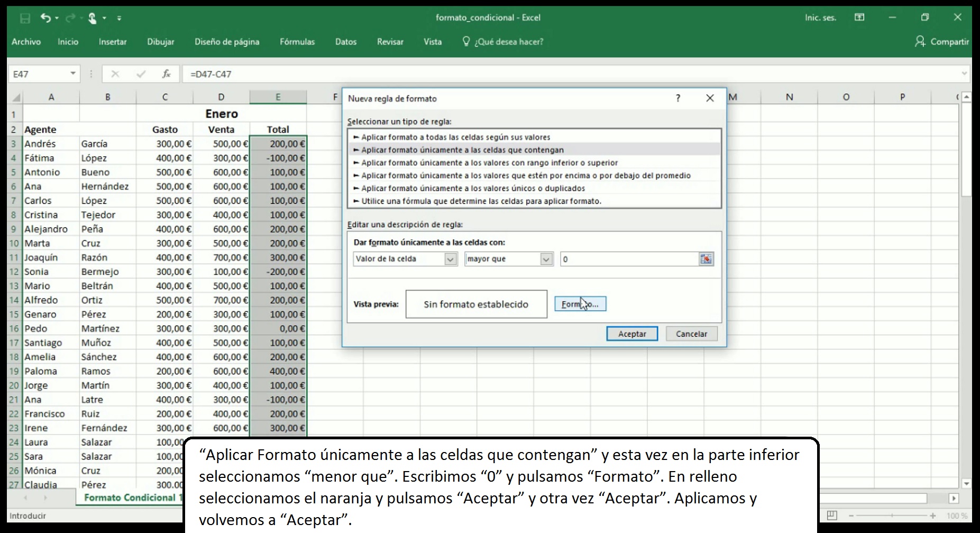This screenshot has height=533, width=980.
Task: Click the page layout view status icon
Action: 832,515
